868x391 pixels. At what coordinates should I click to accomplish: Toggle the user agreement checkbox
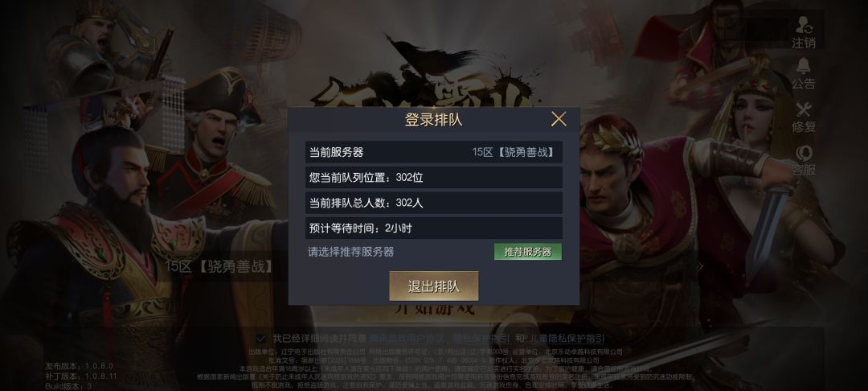260,339
